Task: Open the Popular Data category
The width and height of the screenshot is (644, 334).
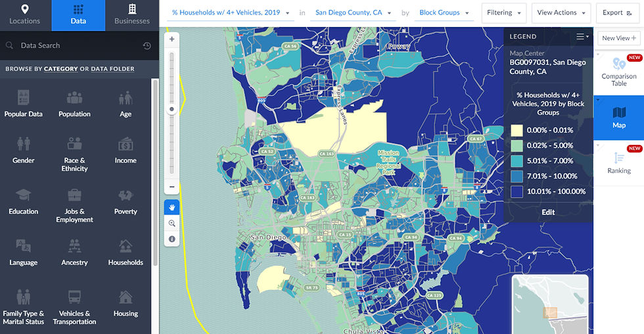Action: 24,104
